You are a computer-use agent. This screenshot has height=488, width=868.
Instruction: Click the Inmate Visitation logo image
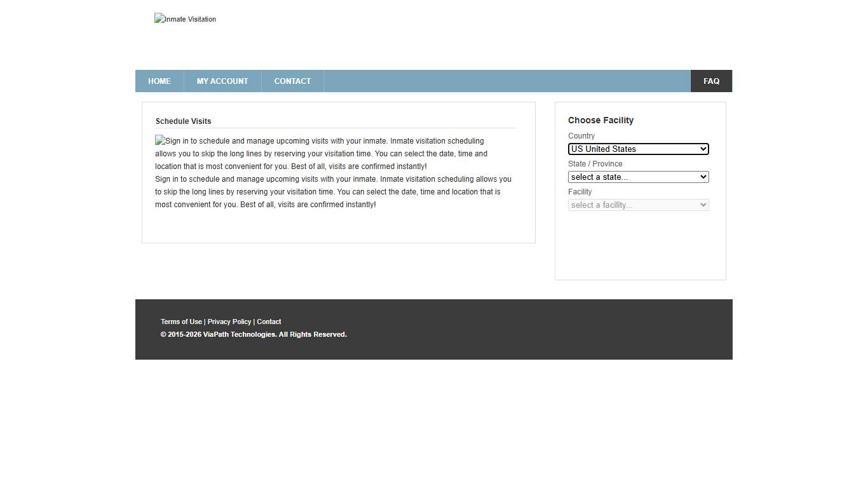(x=185, y=18)
